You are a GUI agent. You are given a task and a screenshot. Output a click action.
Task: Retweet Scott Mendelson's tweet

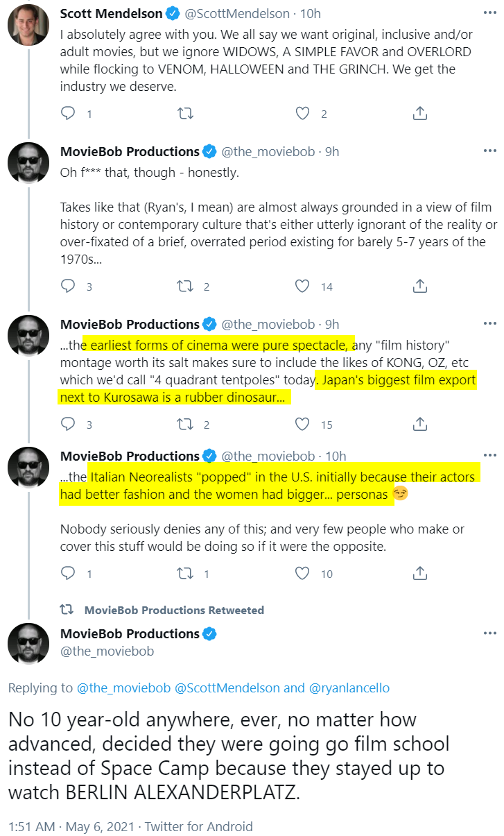[x=185, y=113]
